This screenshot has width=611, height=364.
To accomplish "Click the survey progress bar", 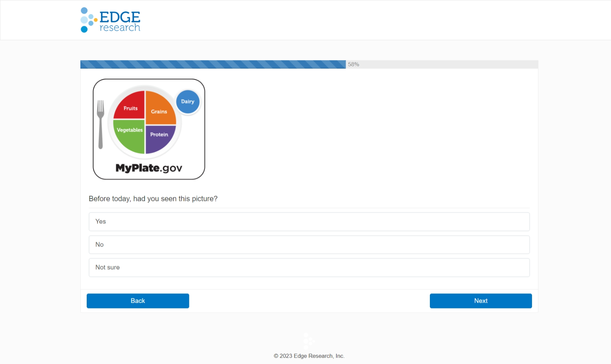I will click(x=309, y=65).
